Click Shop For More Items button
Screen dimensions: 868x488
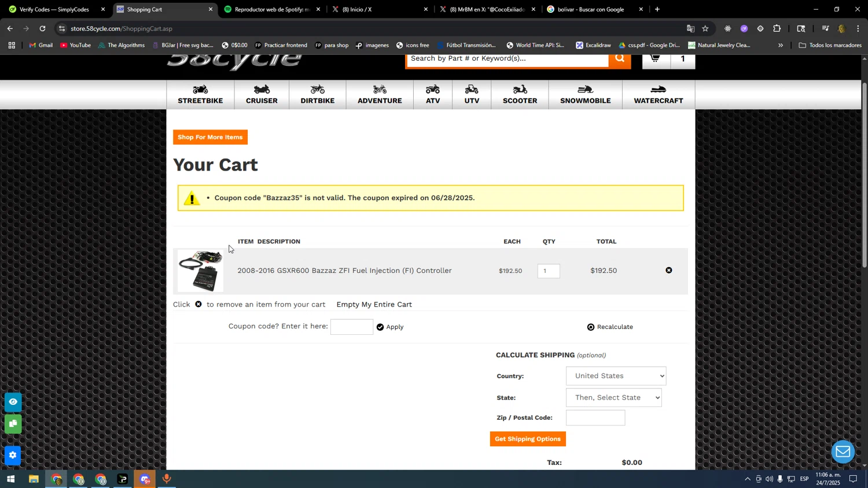point(210,137)
